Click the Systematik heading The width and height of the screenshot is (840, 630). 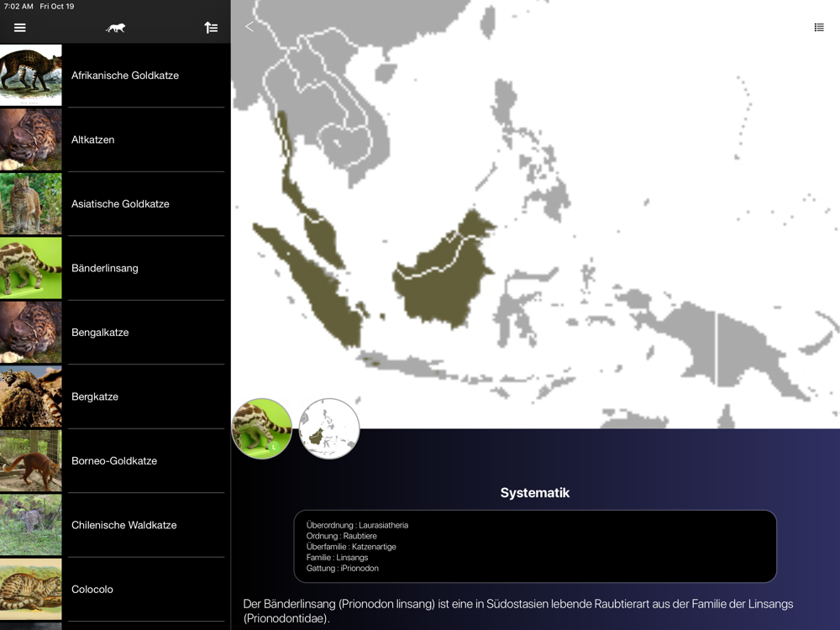[x=534, y=493]
